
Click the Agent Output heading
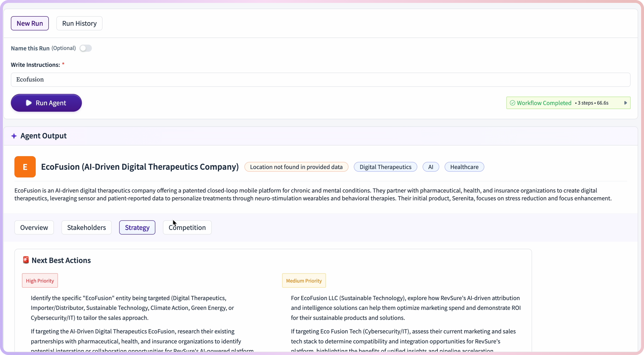[x=43, y=136]
